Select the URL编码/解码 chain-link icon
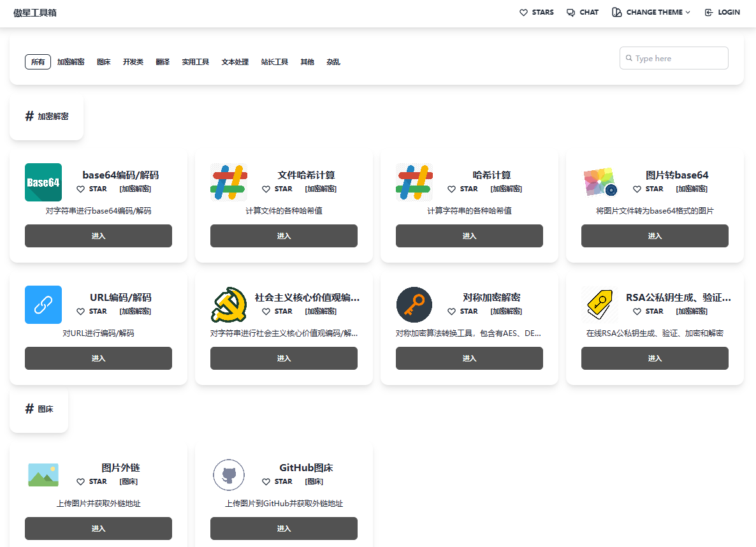756x547 pixels. [43, 305]
